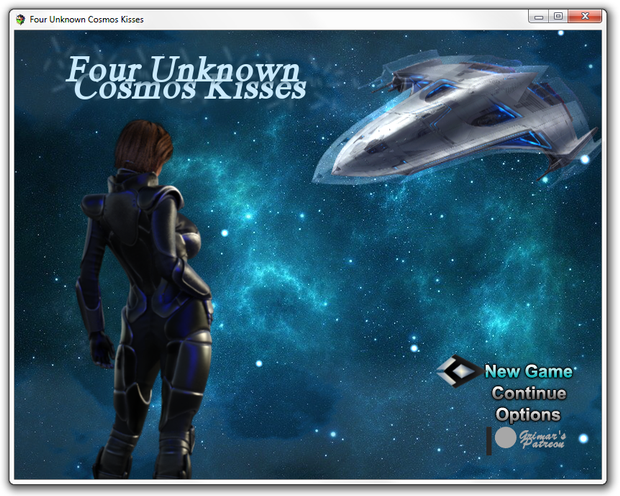Click the Patreon logo icon
The image size is (620, 496).
501,440
